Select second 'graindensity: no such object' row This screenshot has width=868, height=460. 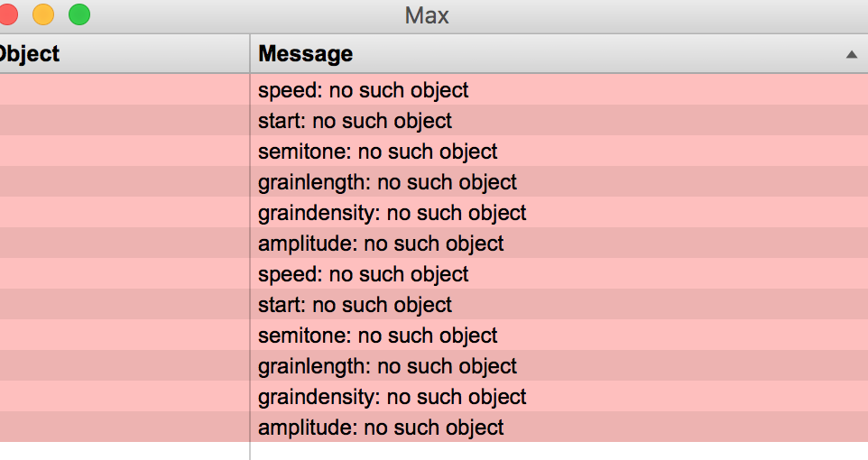pyautogui.click(x=434, y=396)
